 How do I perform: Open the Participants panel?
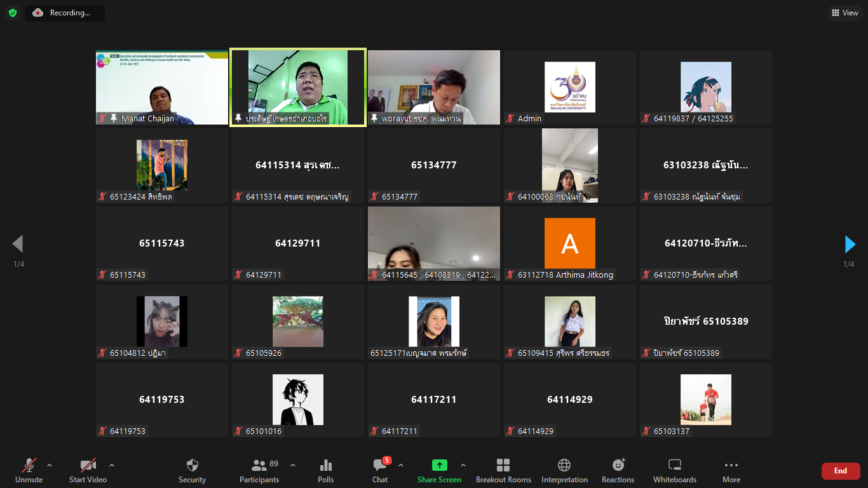259,465
